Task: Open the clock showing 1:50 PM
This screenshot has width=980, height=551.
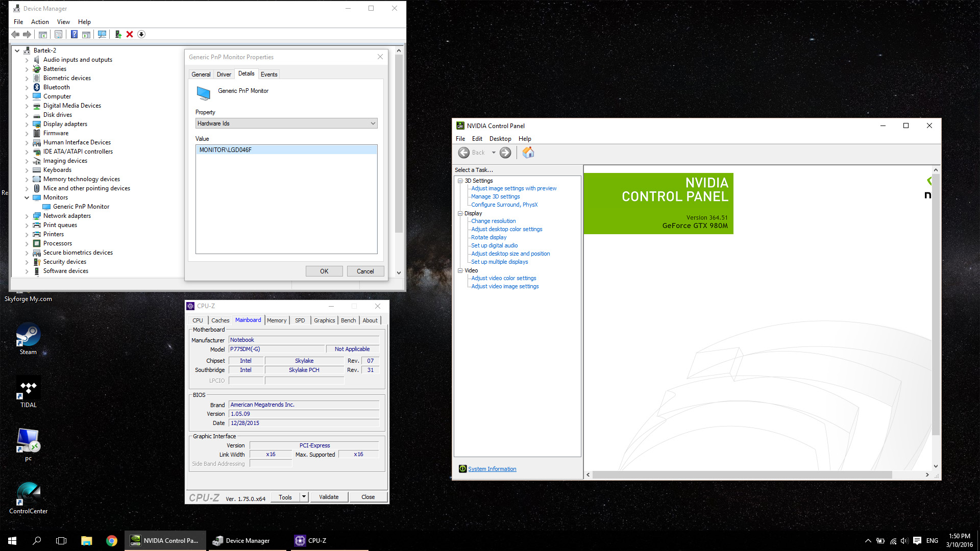Action: pyautogui.click(x=960, y=540)
